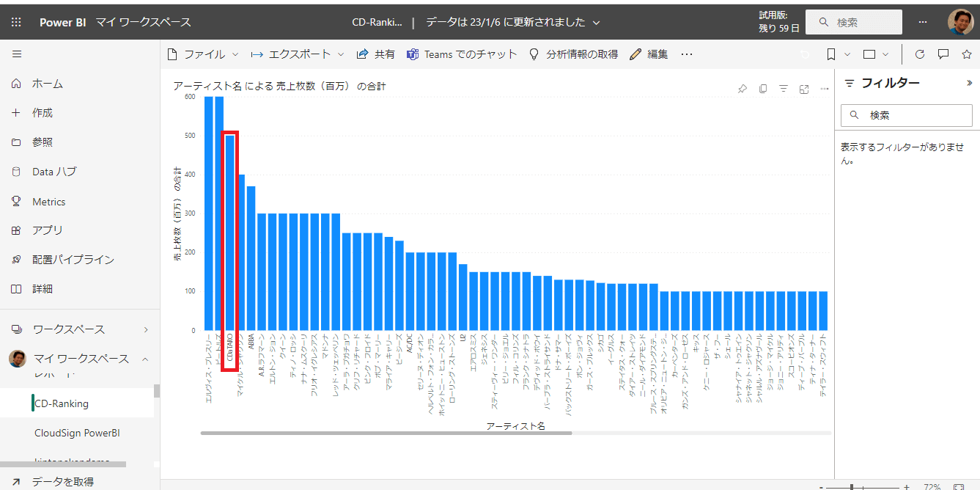Viewport: 980px width, 490px height.
Task: Go to ホーム in sidebar
Action: coord(79,84)
